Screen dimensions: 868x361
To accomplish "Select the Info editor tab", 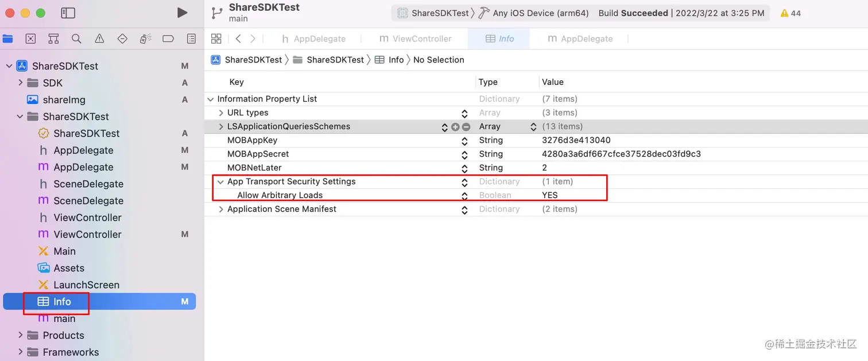I will point(499,38).
